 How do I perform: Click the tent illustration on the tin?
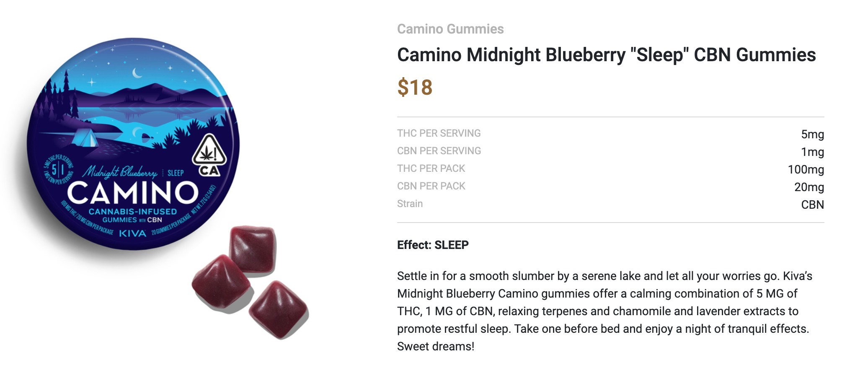pos(86,137)
